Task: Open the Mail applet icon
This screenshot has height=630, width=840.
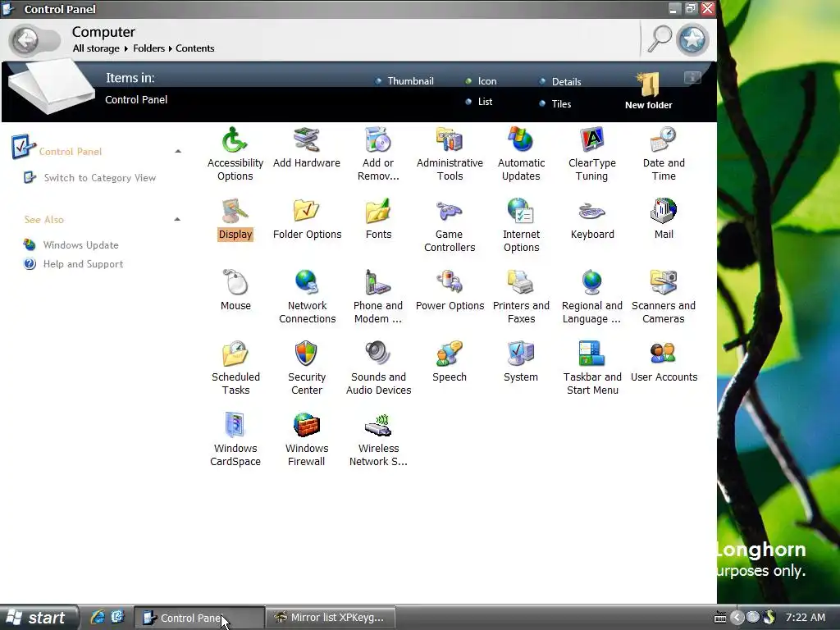Action: click(663, 212)
